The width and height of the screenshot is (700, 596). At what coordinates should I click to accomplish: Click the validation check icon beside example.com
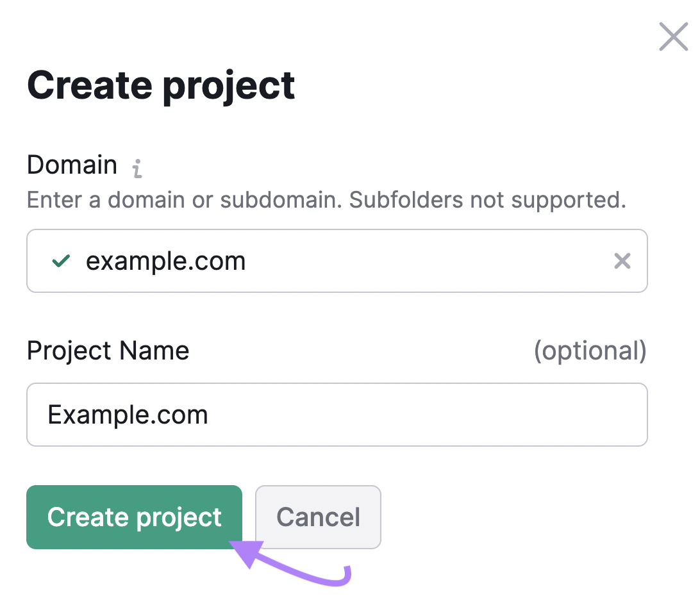coord(60,261)
